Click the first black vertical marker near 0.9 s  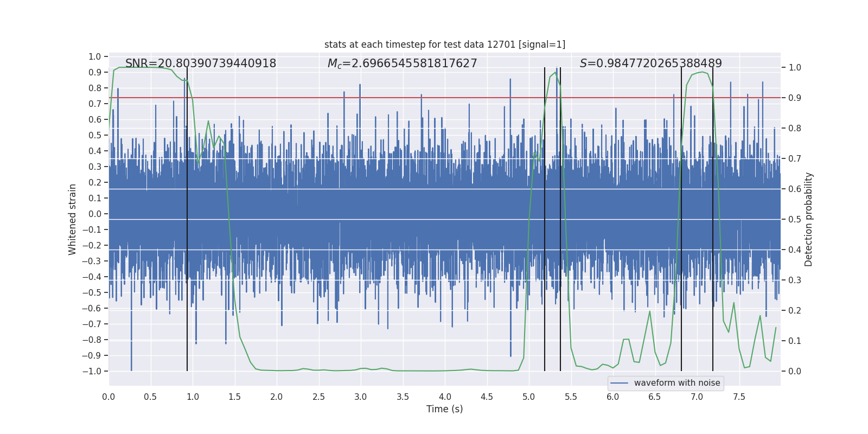point(187,219)
